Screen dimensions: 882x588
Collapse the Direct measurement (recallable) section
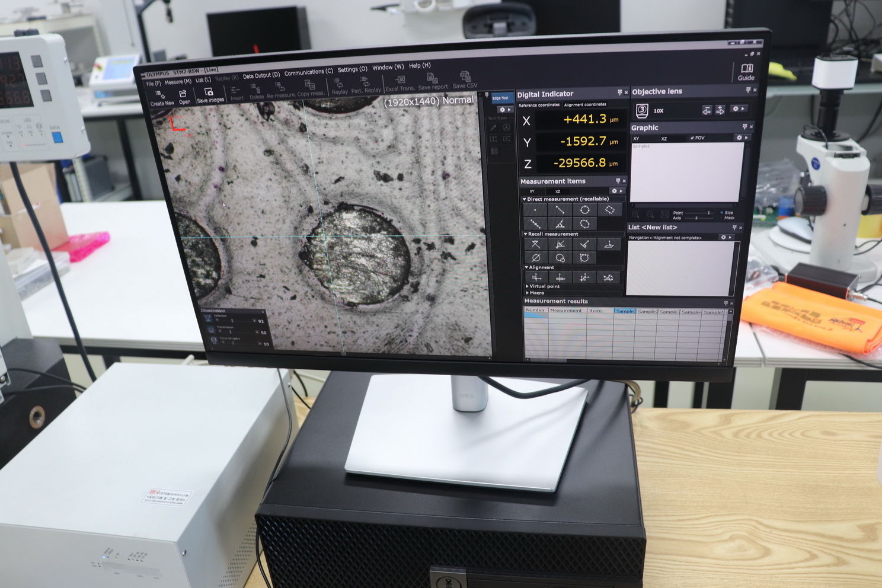tap(525, 199)
